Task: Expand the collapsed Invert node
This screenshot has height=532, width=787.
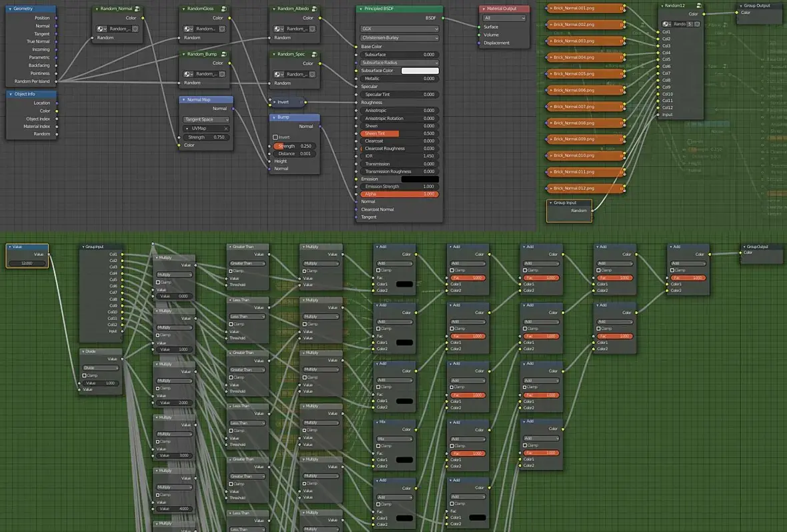Action: [x=275, y=102]
